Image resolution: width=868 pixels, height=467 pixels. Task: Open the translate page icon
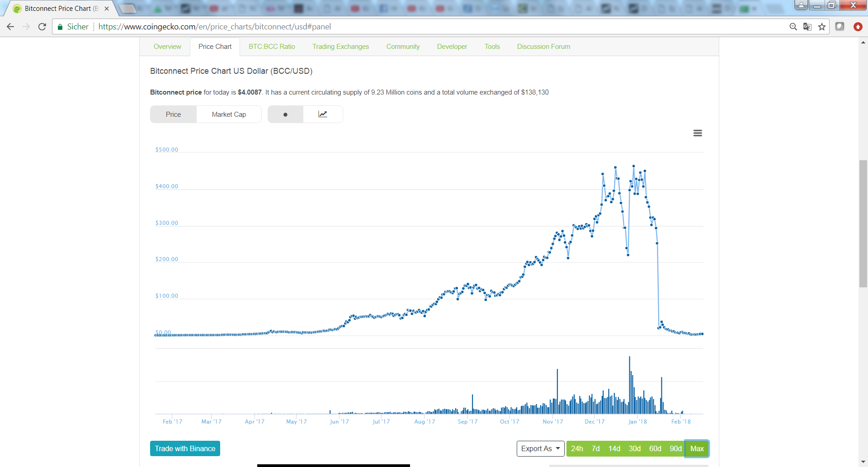coord(807,27)
